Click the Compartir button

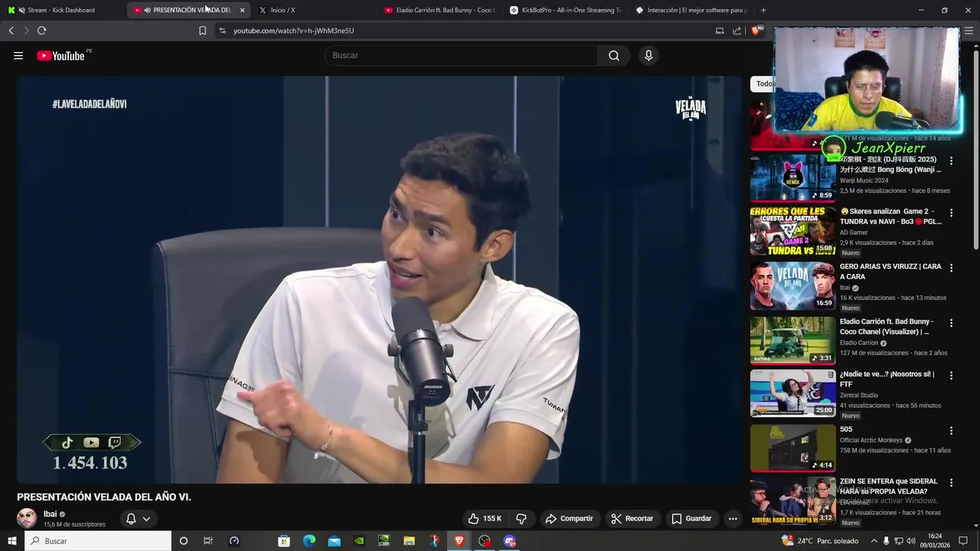tap(569, 519)
